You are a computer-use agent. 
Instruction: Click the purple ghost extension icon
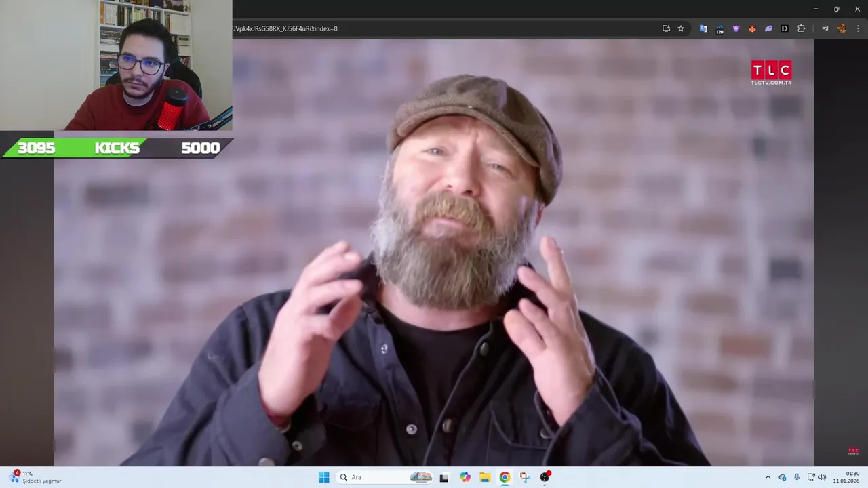[x=768, y=28]
